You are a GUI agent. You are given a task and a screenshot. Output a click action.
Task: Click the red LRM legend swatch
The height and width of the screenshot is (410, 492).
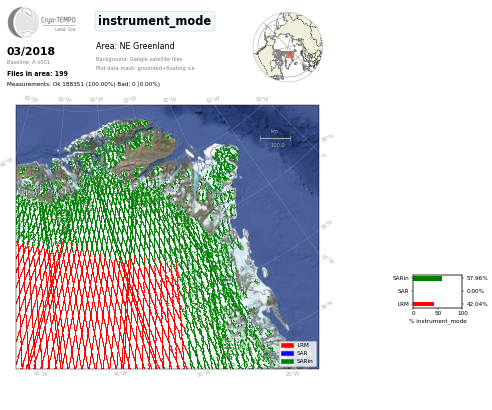coord(287,345)
